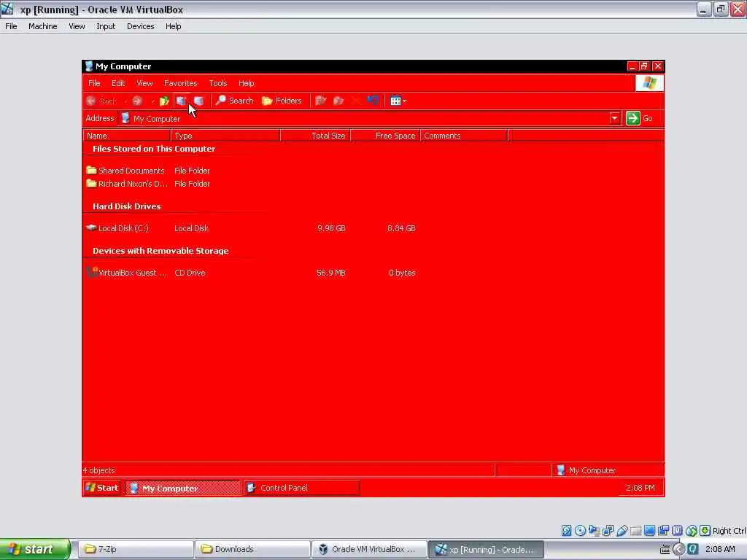Click the '4 objects' status bar text
747x560 pixels.
click(x=99, y=470)
